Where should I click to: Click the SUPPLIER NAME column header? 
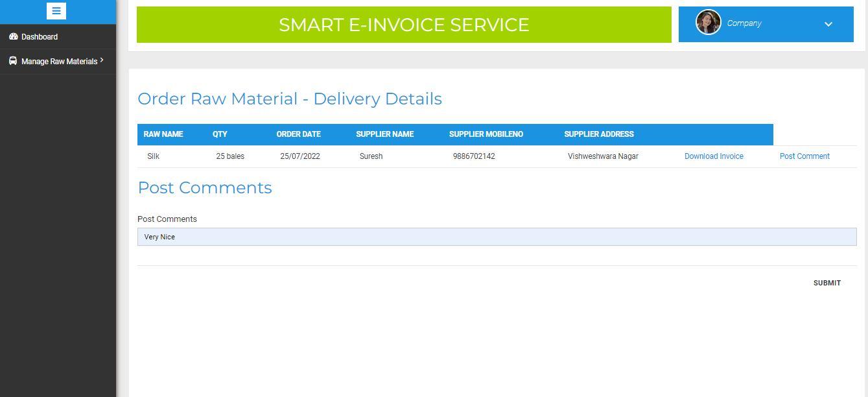click(x=384, y=134)
